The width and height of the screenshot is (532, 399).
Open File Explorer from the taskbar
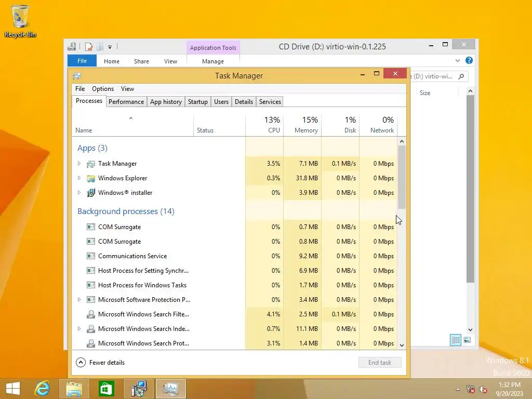point(74,389)
